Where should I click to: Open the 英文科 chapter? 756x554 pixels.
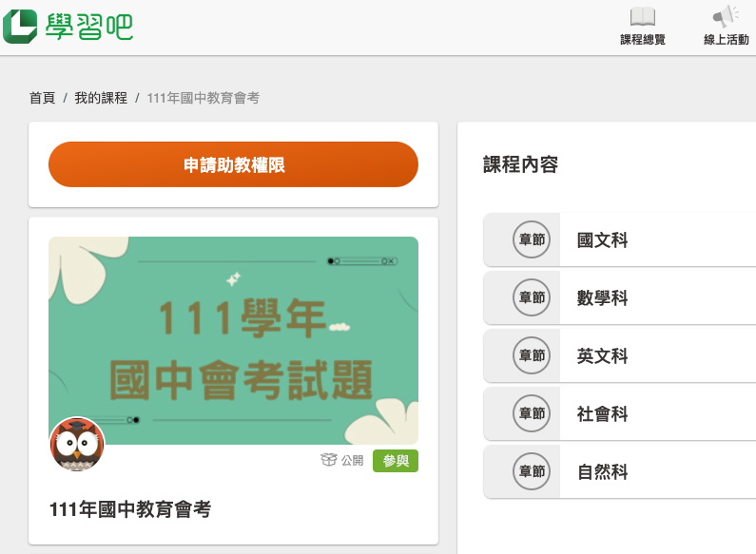pos(602,355)
